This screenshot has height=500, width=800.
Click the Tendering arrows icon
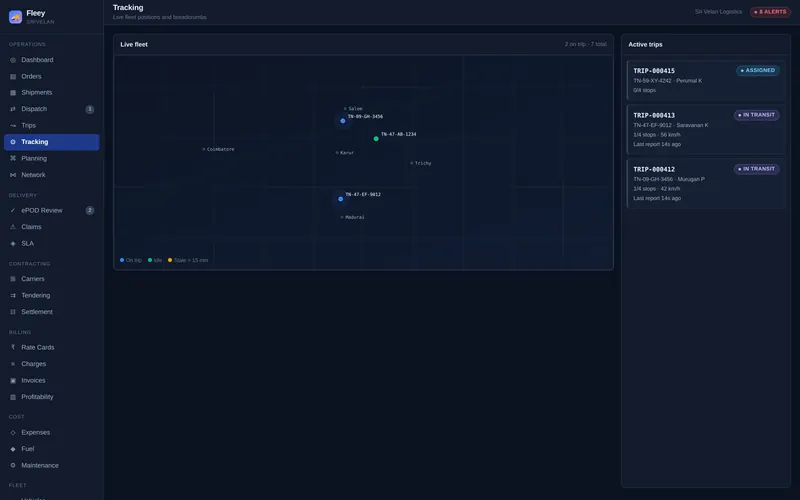click(x=13, y=295)
